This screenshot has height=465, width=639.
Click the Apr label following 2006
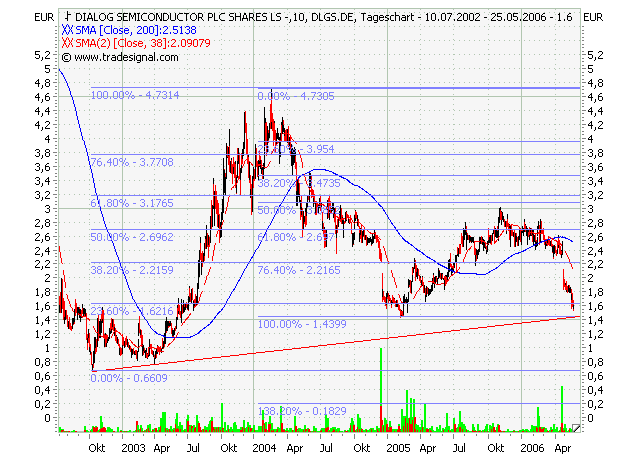click(563, 448)
